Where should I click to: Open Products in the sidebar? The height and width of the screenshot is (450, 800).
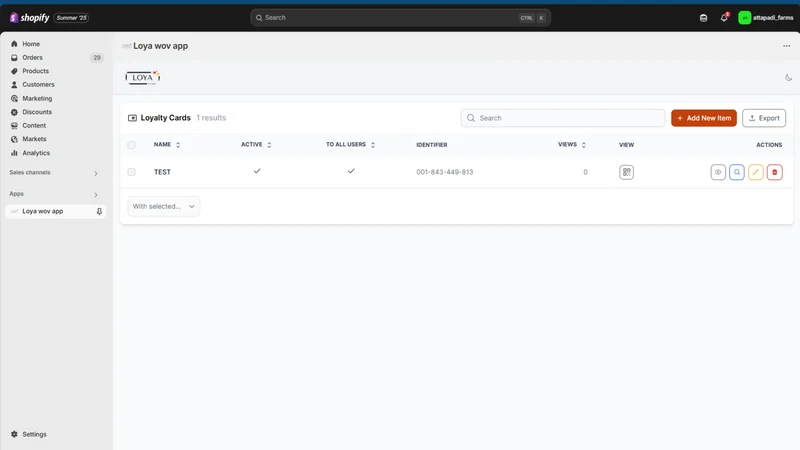click(x=35, y=71)
